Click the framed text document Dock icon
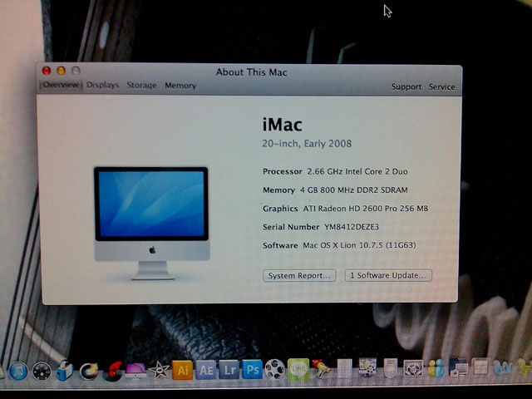This screenshot has height=399, width=532. pyautogui.click(x=480, y=367)
